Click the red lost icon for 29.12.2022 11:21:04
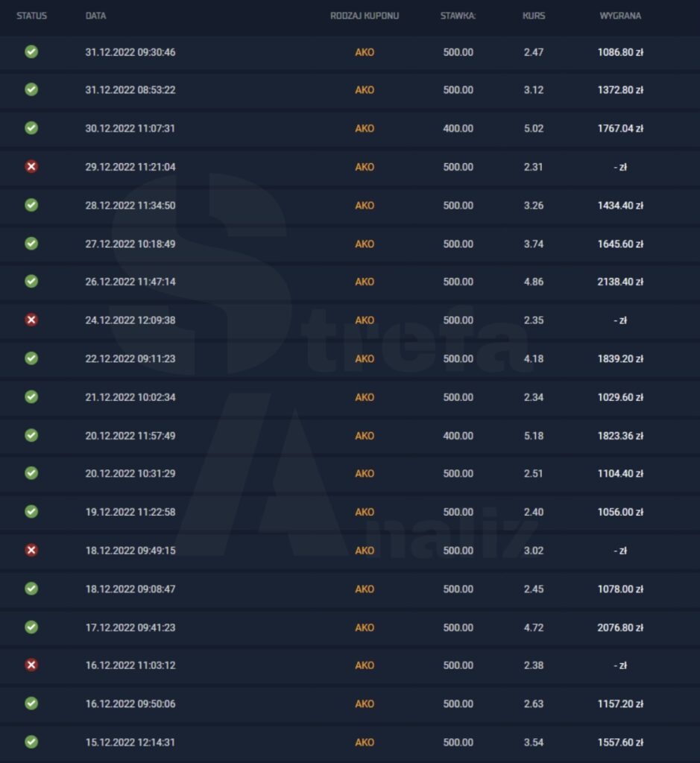The image size is (700, 763). tap(31, 166)
